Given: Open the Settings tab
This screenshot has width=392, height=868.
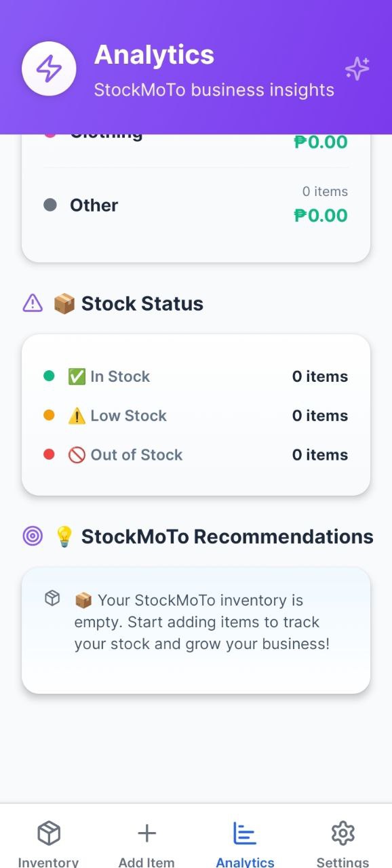Looking at the screenshot, I should point(342,843).
